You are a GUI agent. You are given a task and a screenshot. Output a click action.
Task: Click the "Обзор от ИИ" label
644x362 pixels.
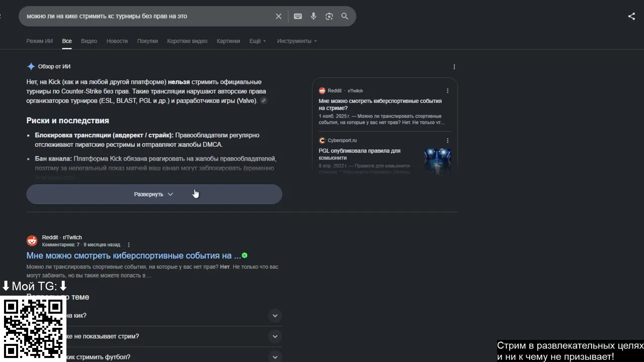(x=54, y=67)
